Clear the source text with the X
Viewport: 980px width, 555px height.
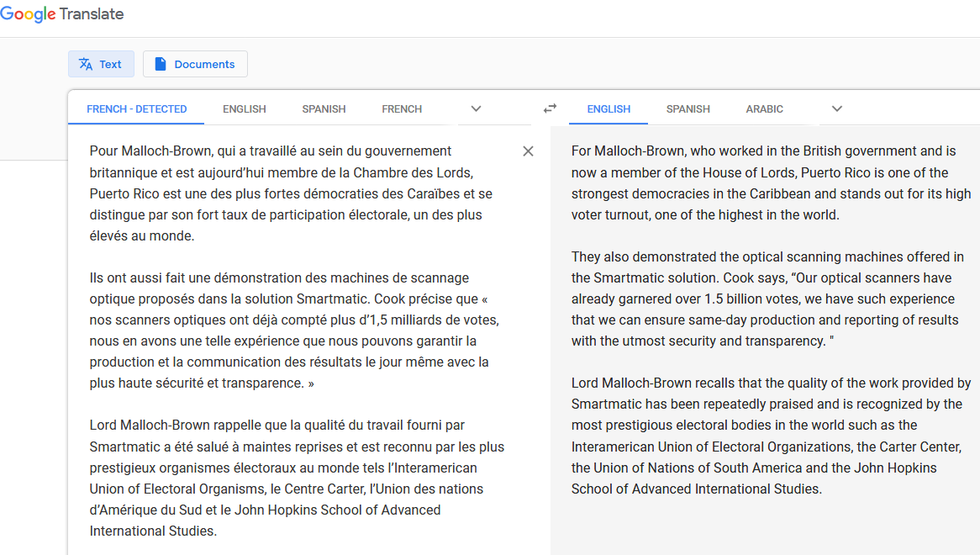[x=528, y=151]
